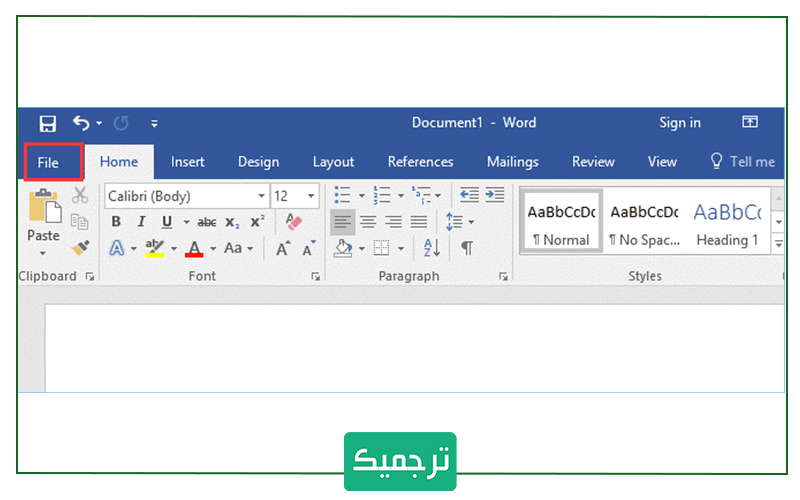Apply red font color
This screenshot has width=800, height=500.
click(x=194, y=248)
